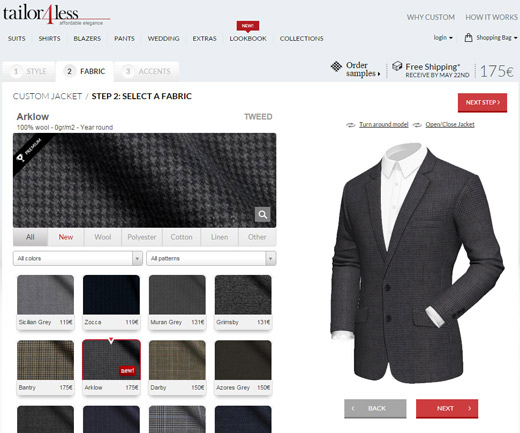This screenshot has width=520, height=433.
Task: Click the Order samples fabric icon
Action: (336, 66)
